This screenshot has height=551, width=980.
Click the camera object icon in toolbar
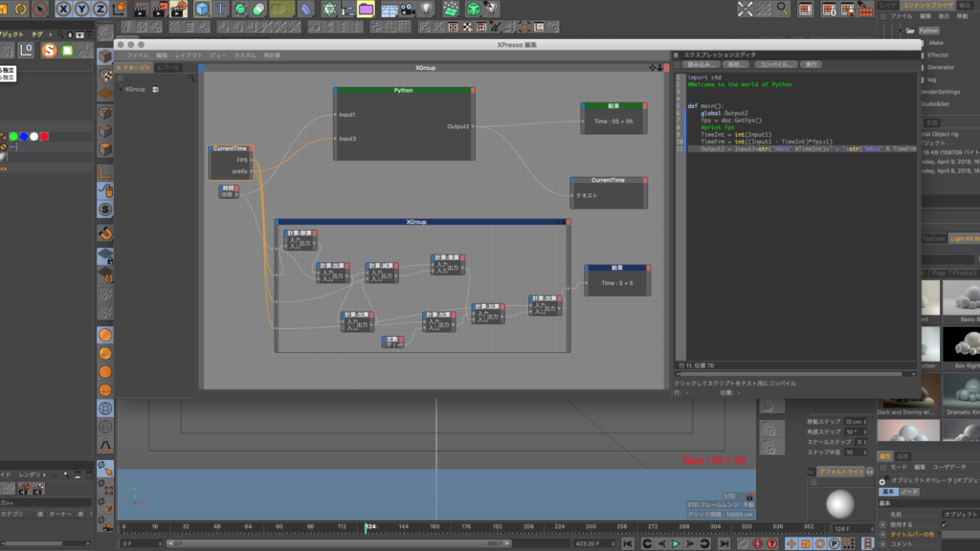click(x=407, y=9)
